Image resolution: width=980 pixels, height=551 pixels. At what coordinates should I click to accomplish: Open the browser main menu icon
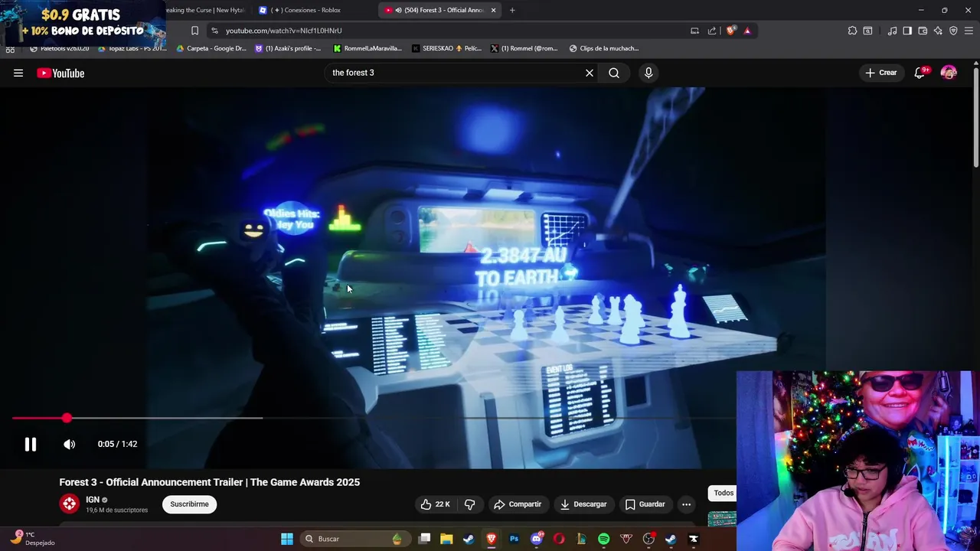click(969, 31)
